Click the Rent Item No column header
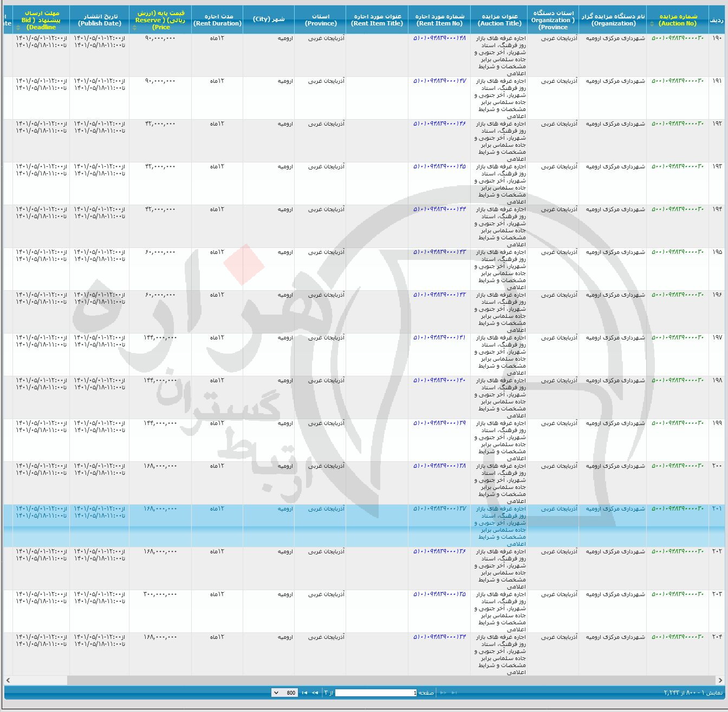The width and height of the screenshot is (728, 712). click(439, 20)
